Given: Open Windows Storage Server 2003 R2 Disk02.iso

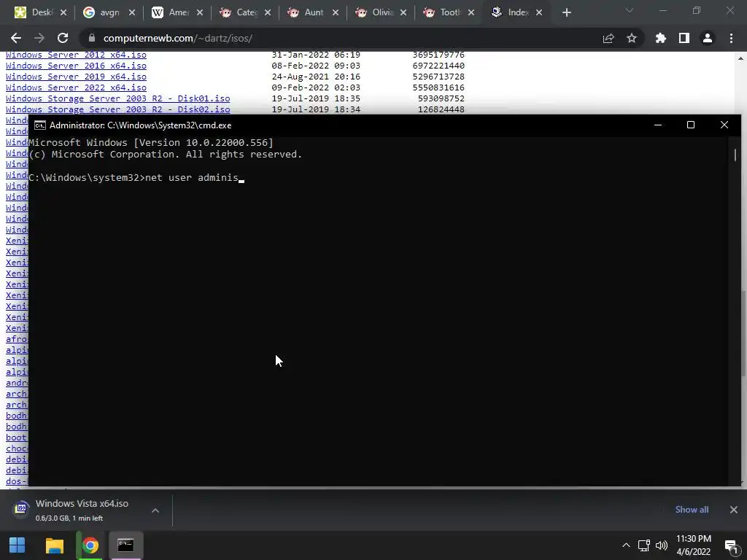Looking at the screenshot, I should point(117,109).
